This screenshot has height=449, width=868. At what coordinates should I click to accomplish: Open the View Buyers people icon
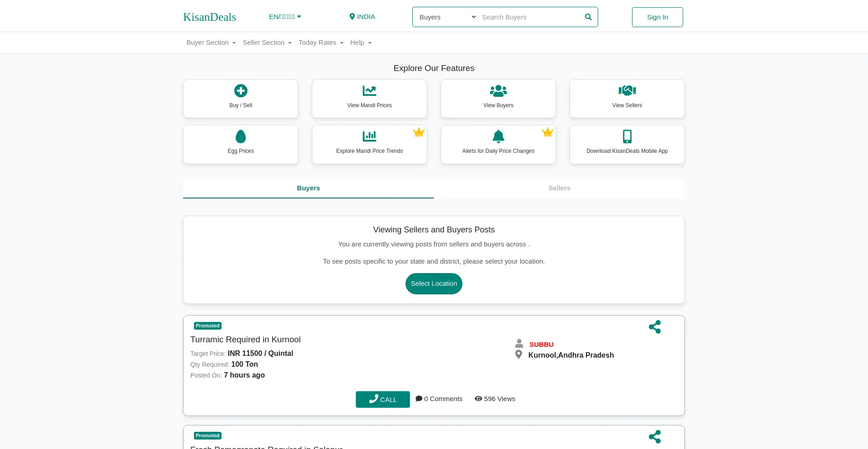pos(498,91)
